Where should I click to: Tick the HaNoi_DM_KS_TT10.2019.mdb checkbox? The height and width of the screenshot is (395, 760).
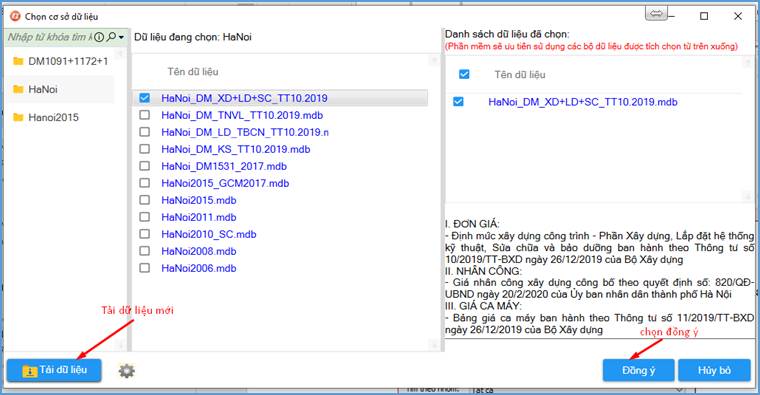click(144, 149)
